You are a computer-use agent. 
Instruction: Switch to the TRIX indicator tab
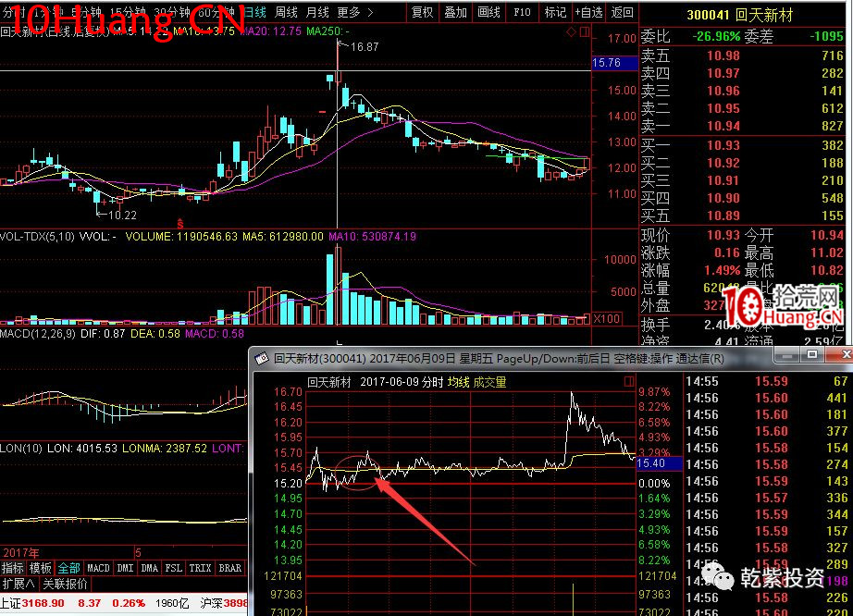pyautogui.click(x=200, y=568)
